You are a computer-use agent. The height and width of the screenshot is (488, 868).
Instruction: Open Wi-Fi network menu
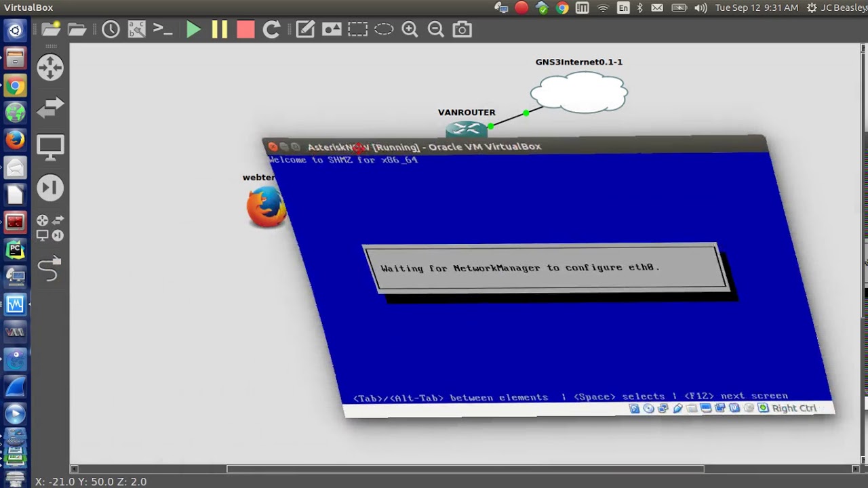point(603,8)
